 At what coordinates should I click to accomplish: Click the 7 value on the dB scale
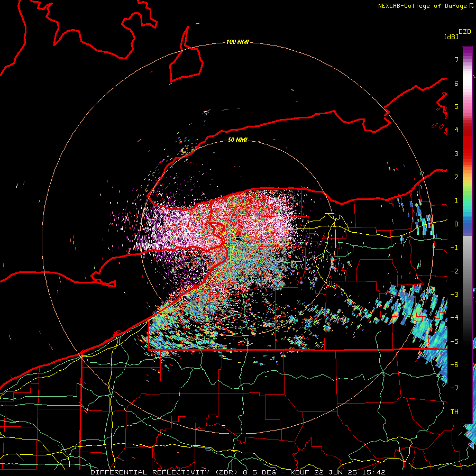(x=456, y=59)
